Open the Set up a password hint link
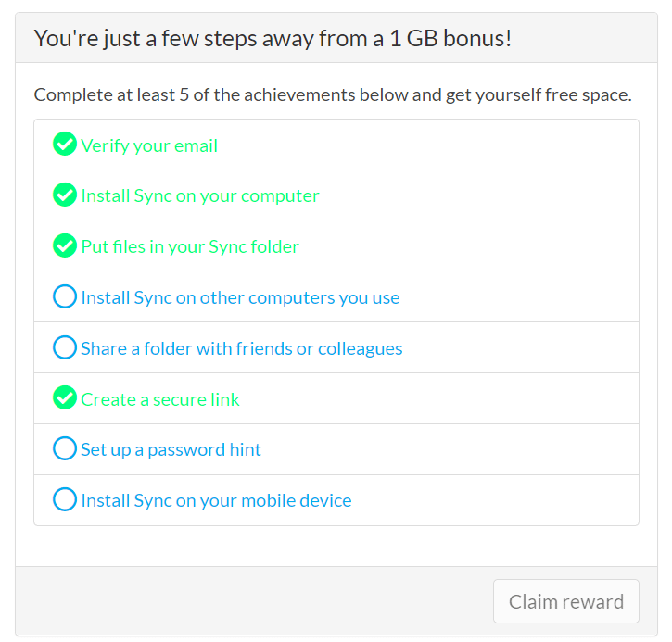Screen dimensions: 672x642 pyautogui.click(x=171, y=450)
